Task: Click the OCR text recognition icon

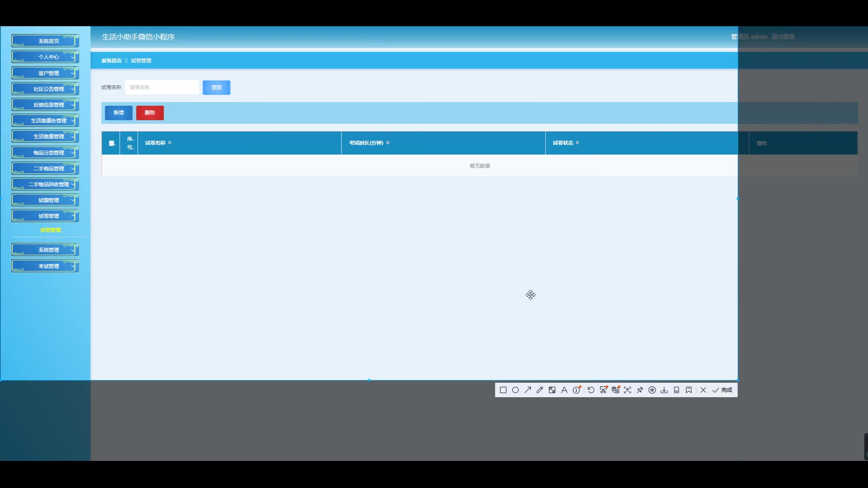Action: coord(627,390)
